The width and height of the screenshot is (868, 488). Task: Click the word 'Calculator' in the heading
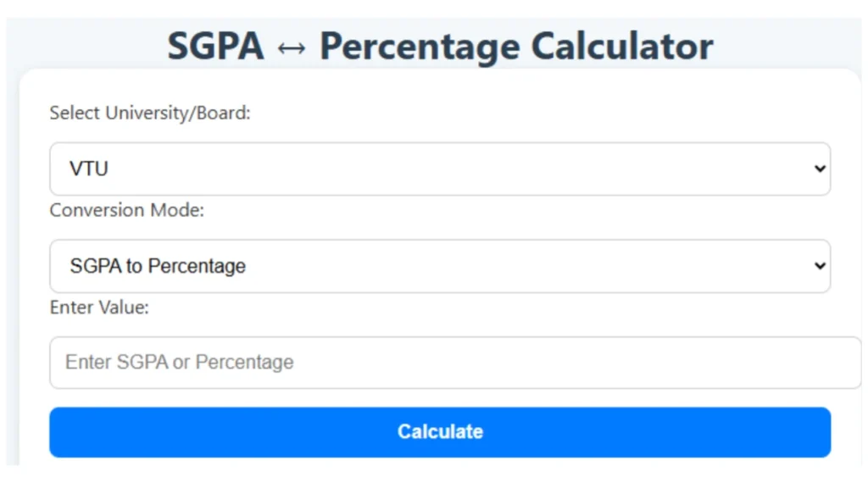(x=622, y=46)
